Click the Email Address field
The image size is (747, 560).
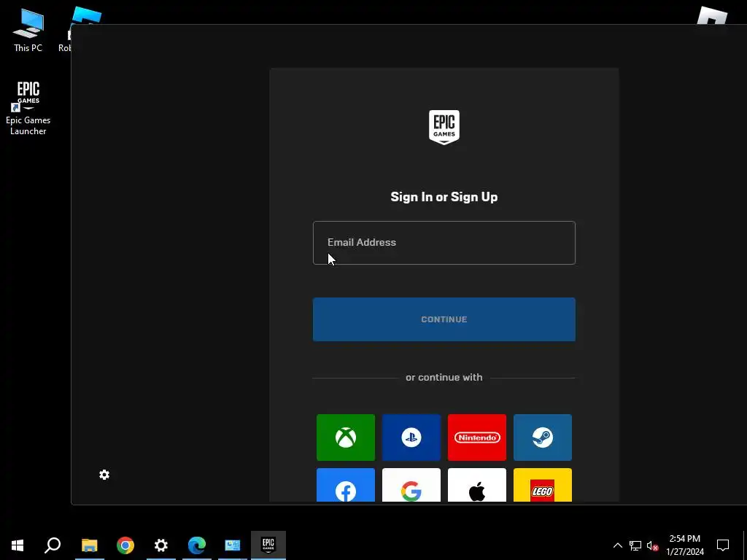point(444,243)
